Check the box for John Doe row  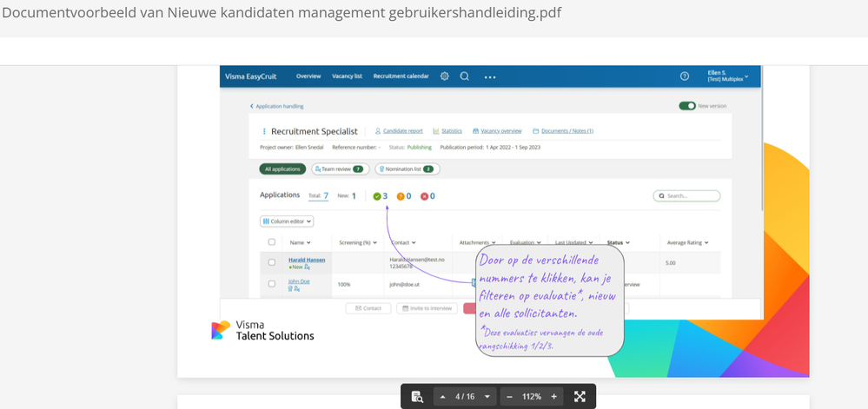[272, 283]
